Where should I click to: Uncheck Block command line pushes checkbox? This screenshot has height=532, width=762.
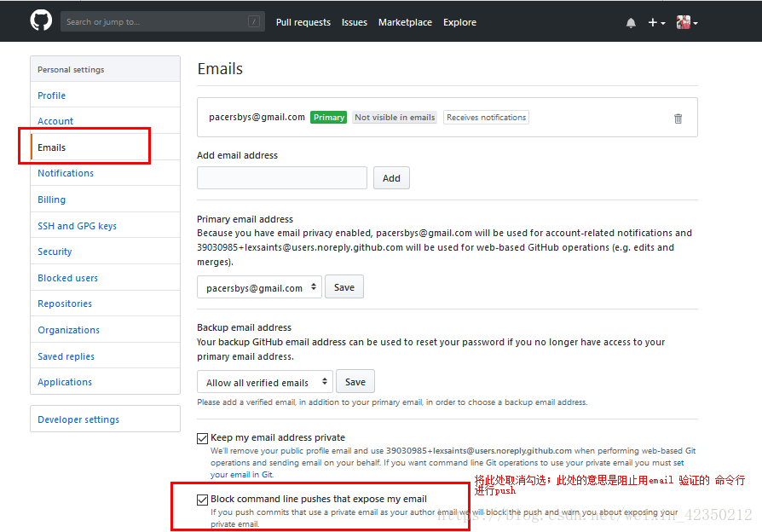tap(203, 500)
